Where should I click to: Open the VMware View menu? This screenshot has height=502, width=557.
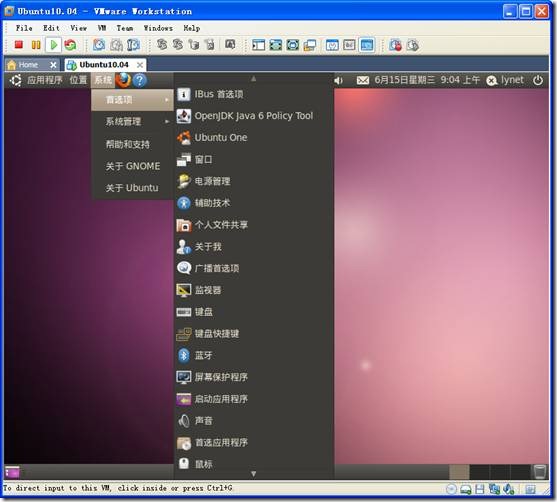coord(79,28)
